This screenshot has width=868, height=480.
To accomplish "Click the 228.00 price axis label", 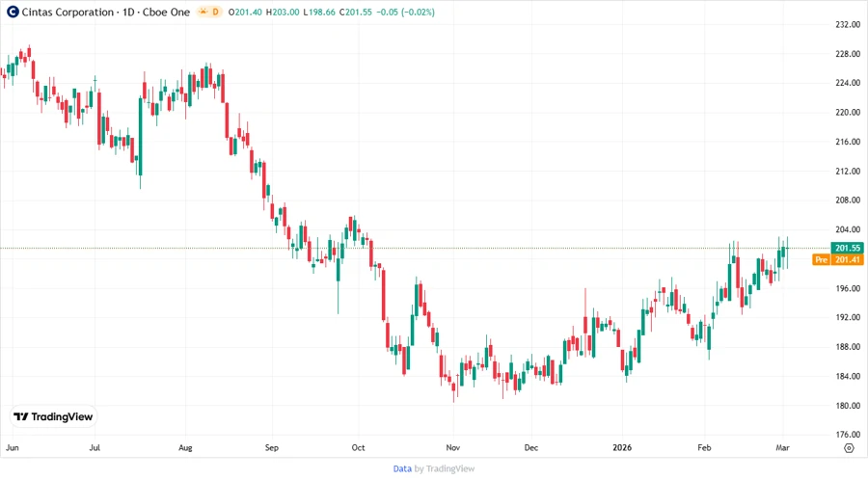I will point(848,54).
